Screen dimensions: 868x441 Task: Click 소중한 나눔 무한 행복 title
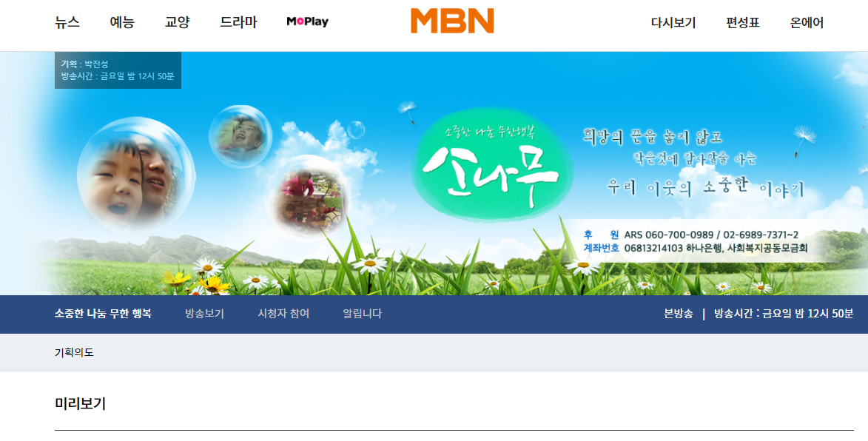[x=103, y=314]
